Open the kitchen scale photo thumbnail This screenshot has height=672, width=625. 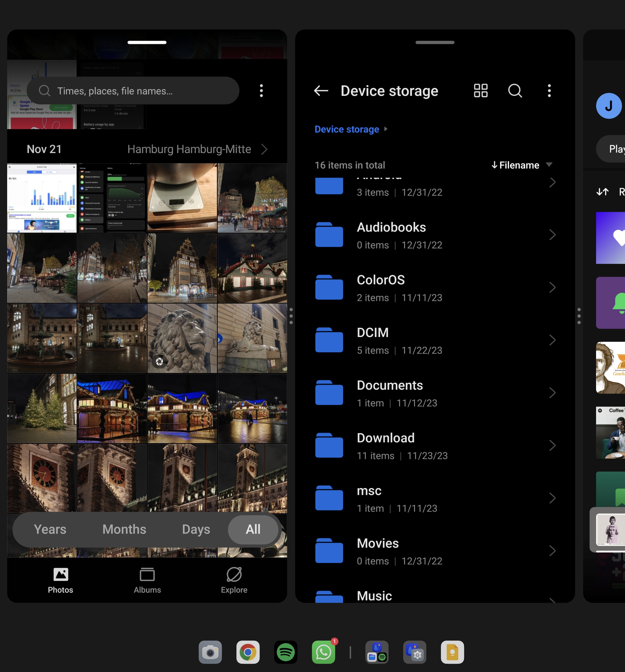182,198
